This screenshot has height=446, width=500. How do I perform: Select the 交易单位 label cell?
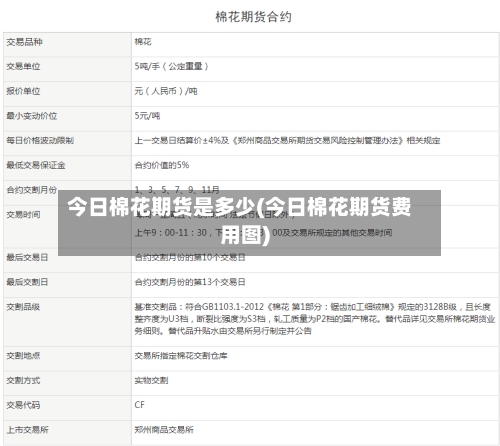point(67,69)
